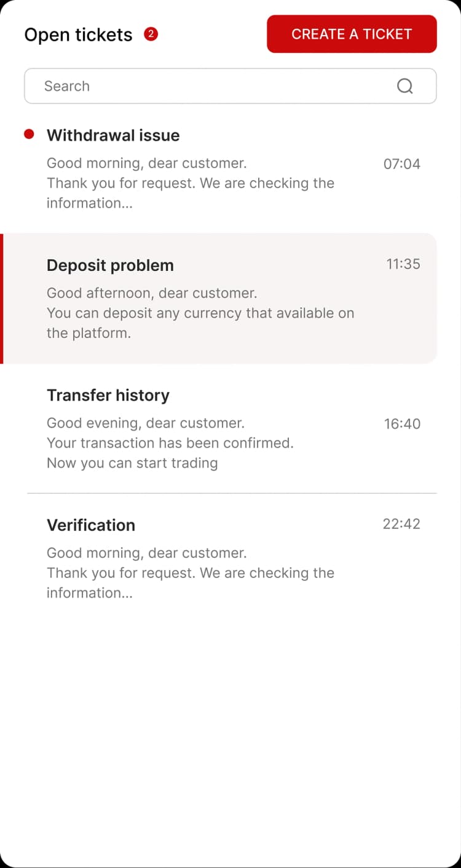The height and width of the screenshot is (868, 461).
Task: Click the Withdrawal issue message preview text
Action: [190, 183]
